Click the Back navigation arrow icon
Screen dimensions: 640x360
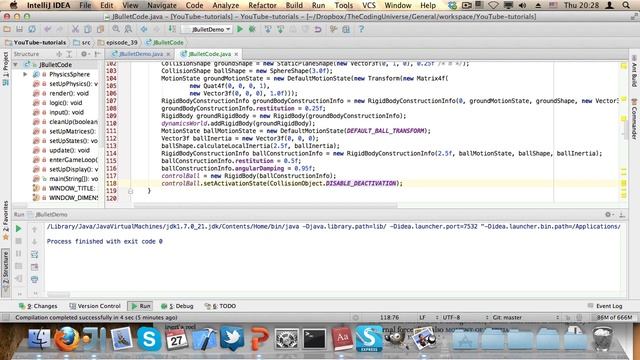pos(144,29)
